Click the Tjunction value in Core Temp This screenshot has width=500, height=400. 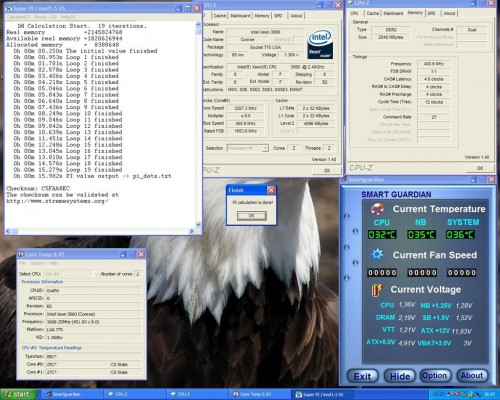[93, 356]
